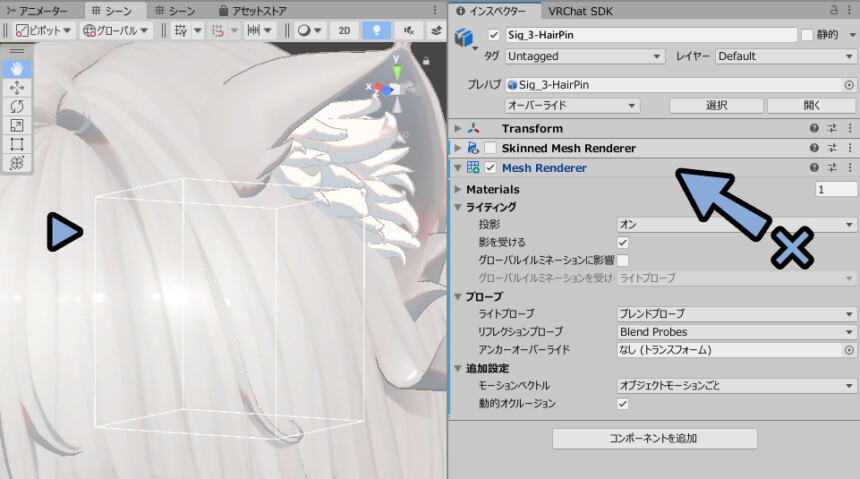Open Transform component presets icon
This screenshot has height=479, width=860.
click(832, 128)
